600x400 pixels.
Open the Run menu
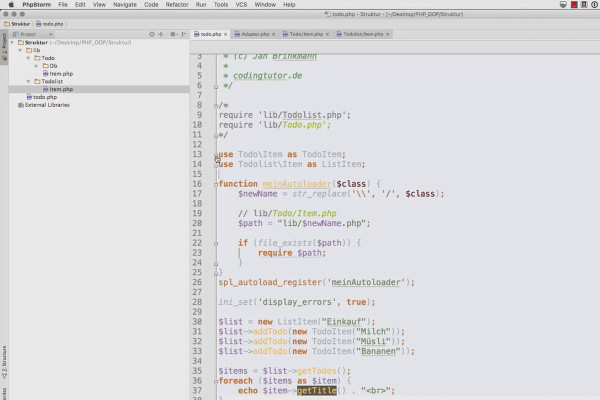point(201,5)
